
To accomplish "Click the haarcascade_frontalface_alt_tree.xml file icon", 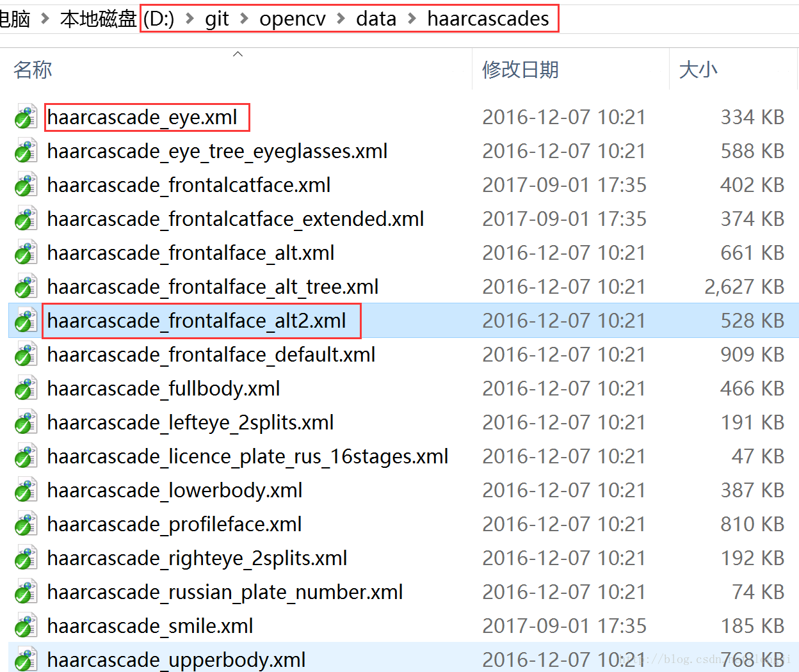I will coord(25,287).
